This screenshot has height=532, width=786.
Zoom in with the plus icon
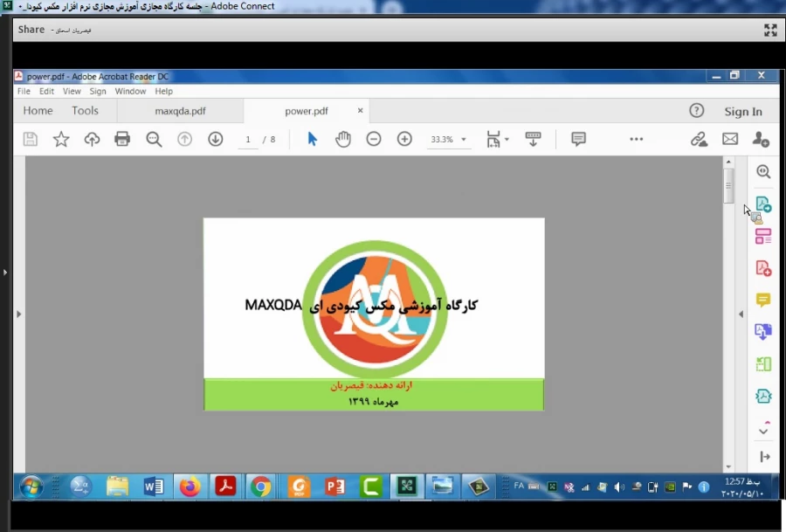pos(404,139)
